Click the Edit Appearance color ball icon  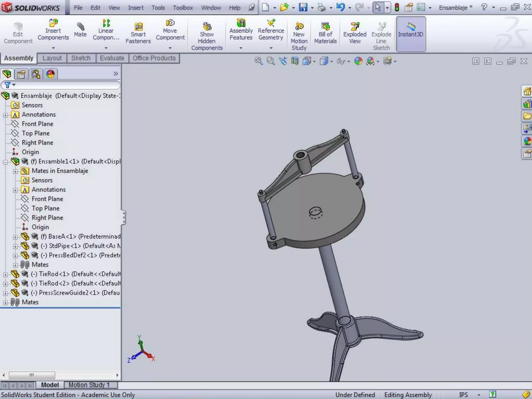pos(358,61)
